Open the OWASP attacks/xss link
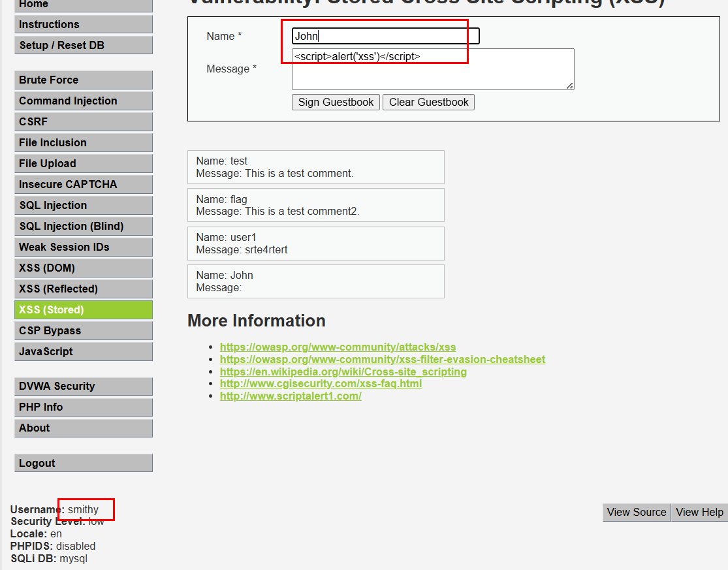Viewport: 728px width, 570px height. 338,347
